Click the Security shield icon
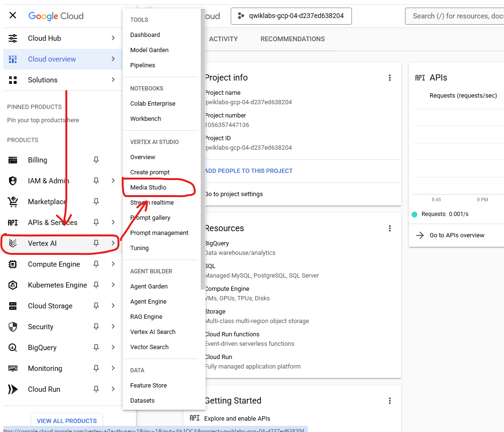 [x=13, y=327]
